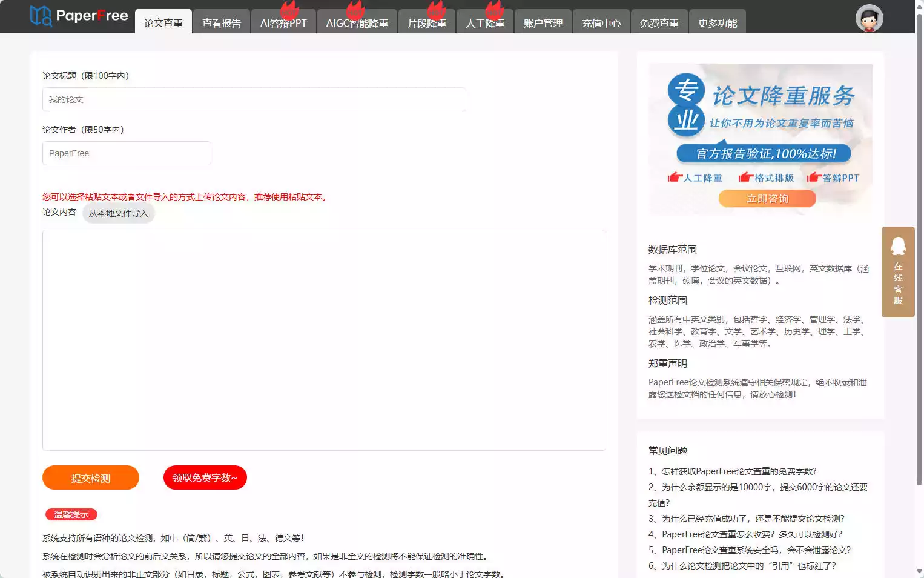
Task: Go to the 充值中心 tab
Action: 601,23
